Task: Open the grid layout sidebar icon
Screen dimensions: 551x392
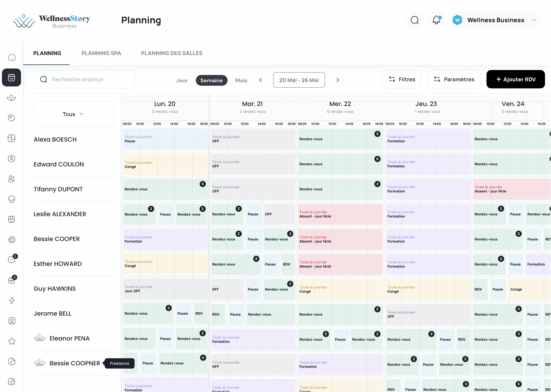Action: (x=11, y=138)
